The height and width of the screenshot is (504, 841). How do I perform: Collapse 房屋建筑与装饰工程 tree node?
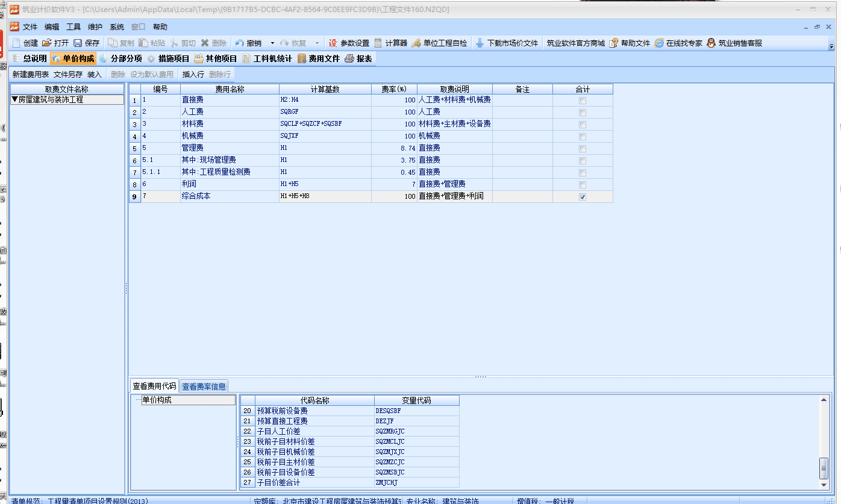click(x=15, y=100)
